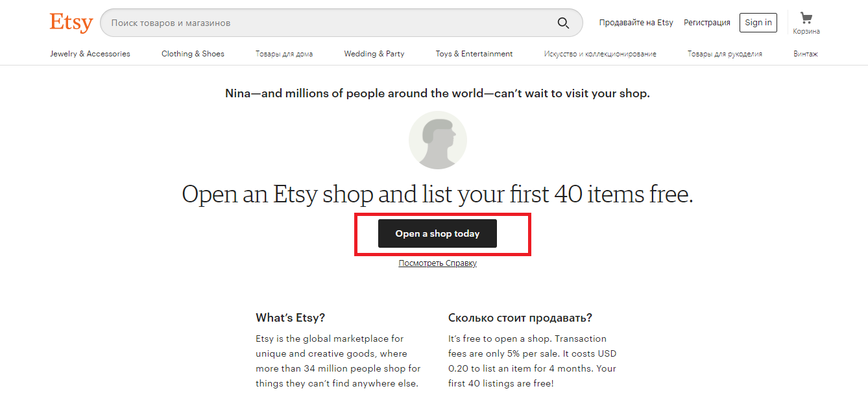Image resolution: width=868 pixels, height=393 pixels.
Task: Click the Etsy logo
Action: [71, 23]
